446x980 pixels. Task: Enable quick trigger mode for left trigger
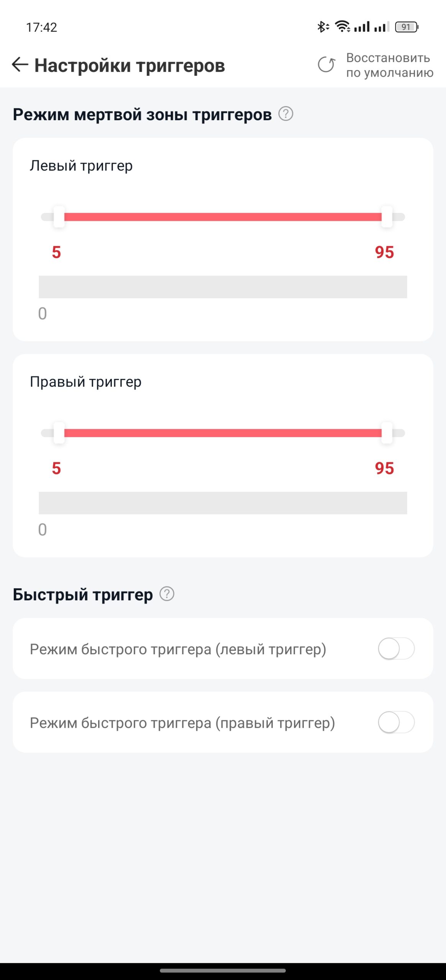(x=396, y=648)
